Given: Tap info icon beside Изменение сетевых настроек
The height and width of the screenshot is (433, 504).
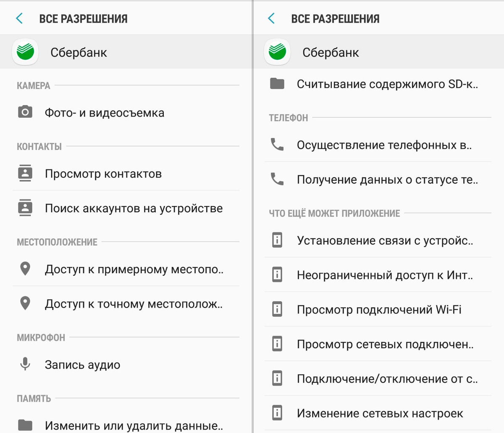Looking at the screenshot, I should coord(277,412).
